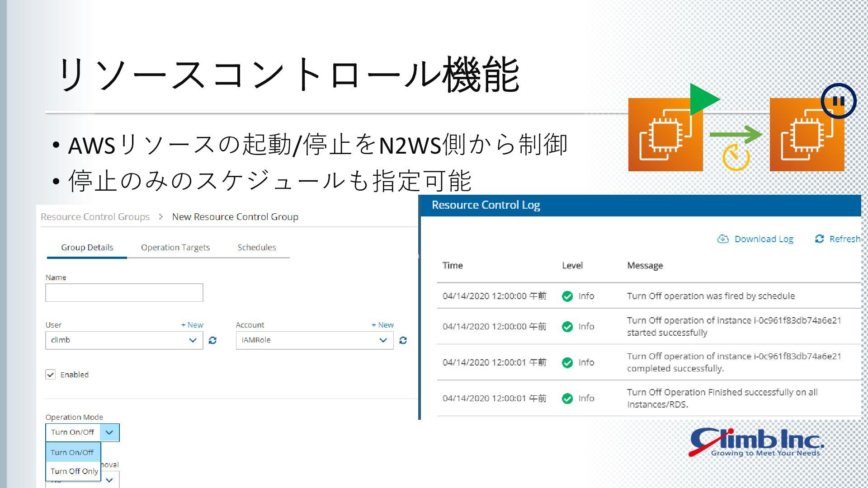This screenshot has width=868, height=488.
Task: Click the green play triangle icon
Action: 703,99
